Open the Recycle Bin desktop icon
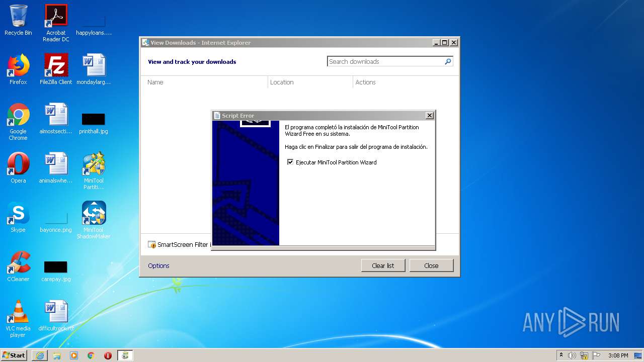 [18, 20]
